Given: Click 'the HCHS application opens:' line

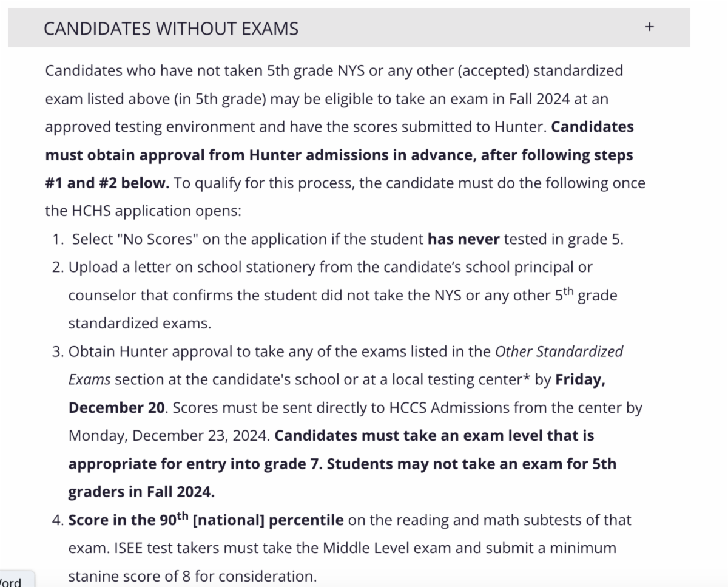Looking at the screenshot, I should click(x=143, y=211).
